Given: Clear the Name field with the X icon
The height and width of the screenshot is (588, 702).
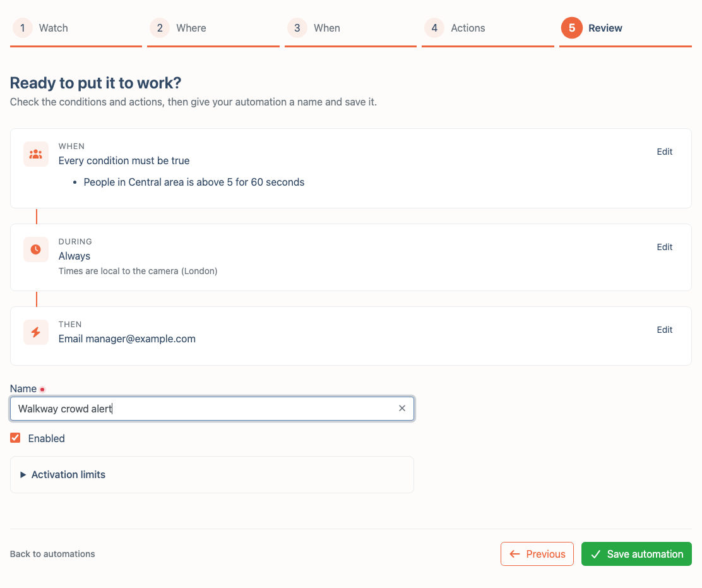Looking at the screenshot, I should (402, 408).
